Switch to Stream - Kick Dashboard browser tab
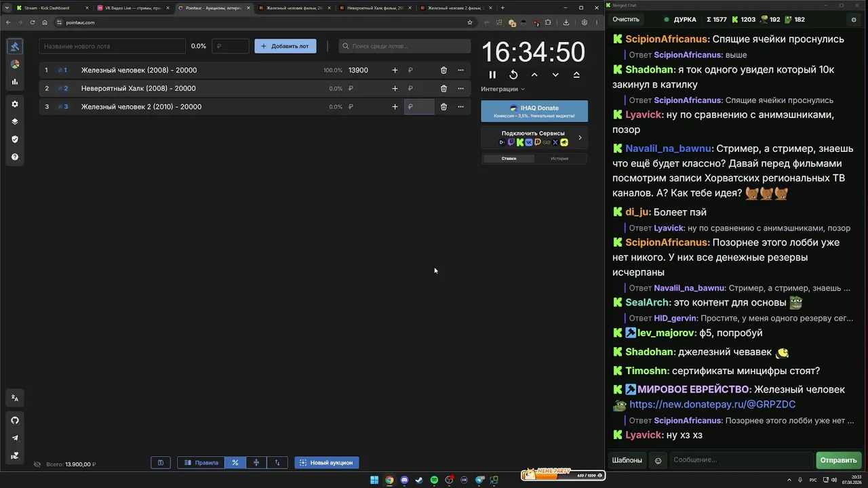This screenshot has height=488, width=868. click(52, 7)
